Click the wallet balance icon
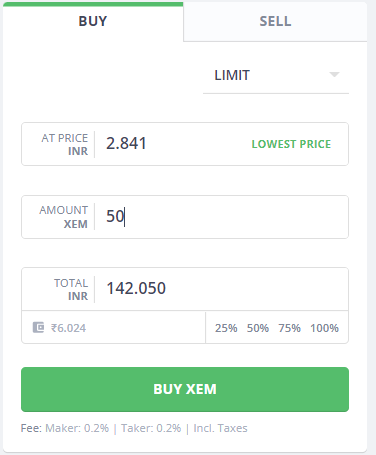 click(x=38, y=327)
